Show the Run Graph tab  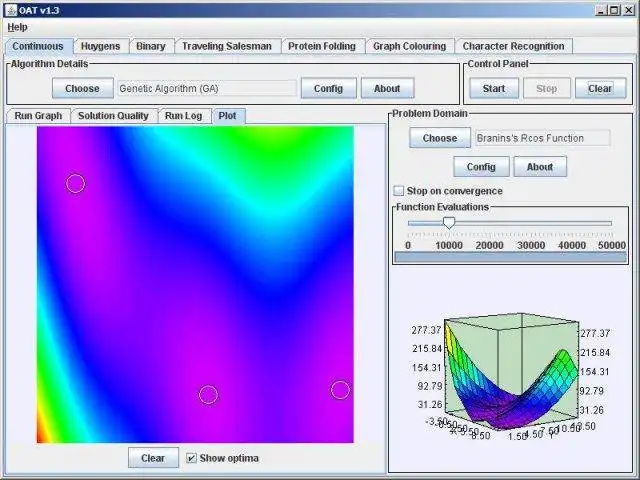[38, 116]
